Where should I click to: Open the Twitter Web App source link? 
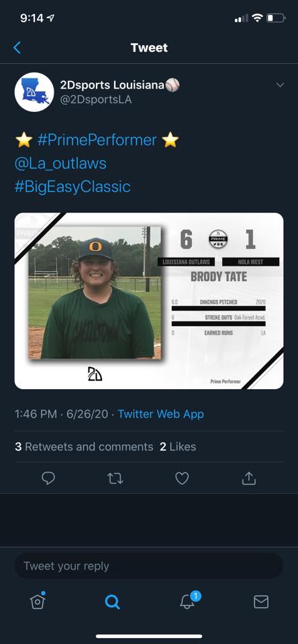point(160,414)
